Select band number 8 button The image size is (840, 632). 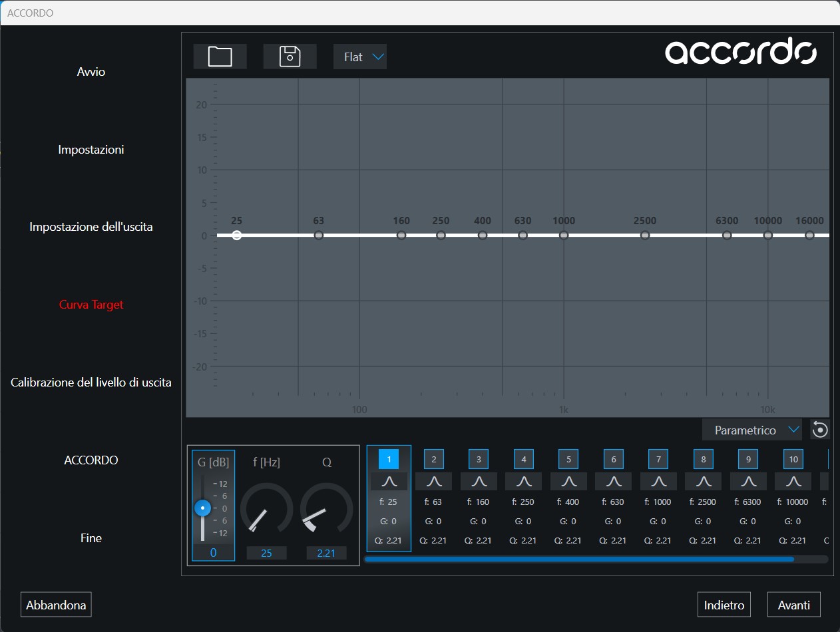point(704,459)
